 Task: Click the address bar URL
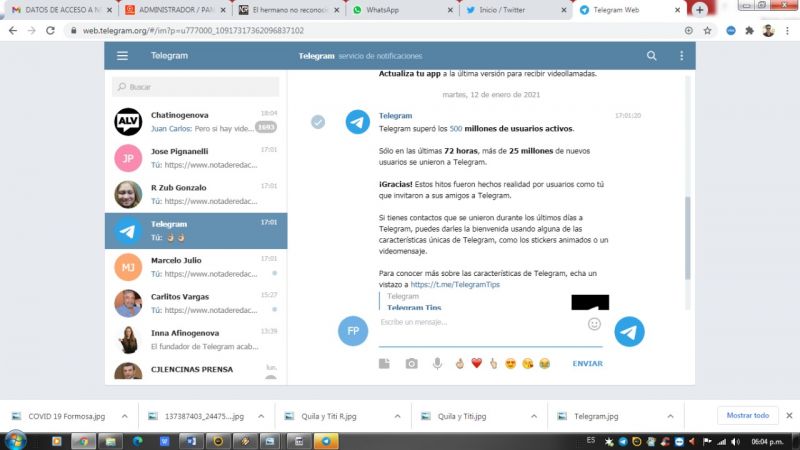coord(193,31)
